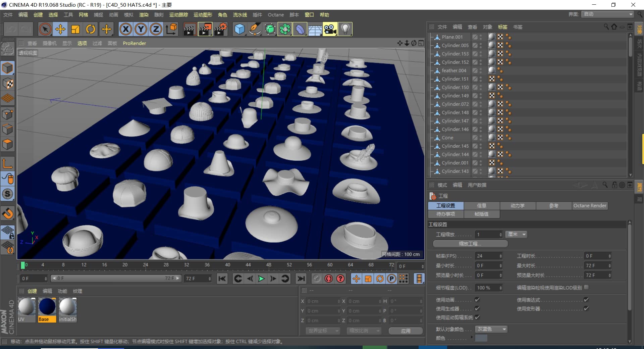Add a subdivision surface generator
The height and width of the screenshot is (349, 644).
pyautogui.click(x=270, y=29)
